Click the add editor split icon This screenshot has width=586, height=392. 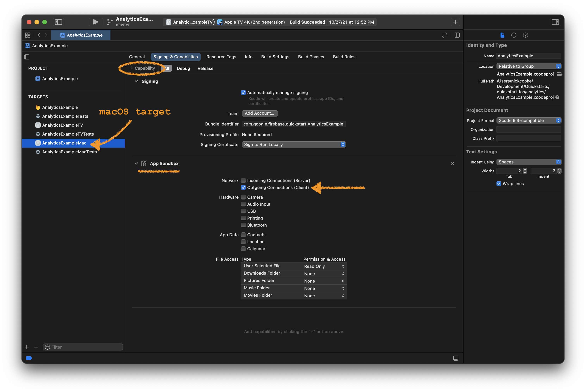click(457, 35)
